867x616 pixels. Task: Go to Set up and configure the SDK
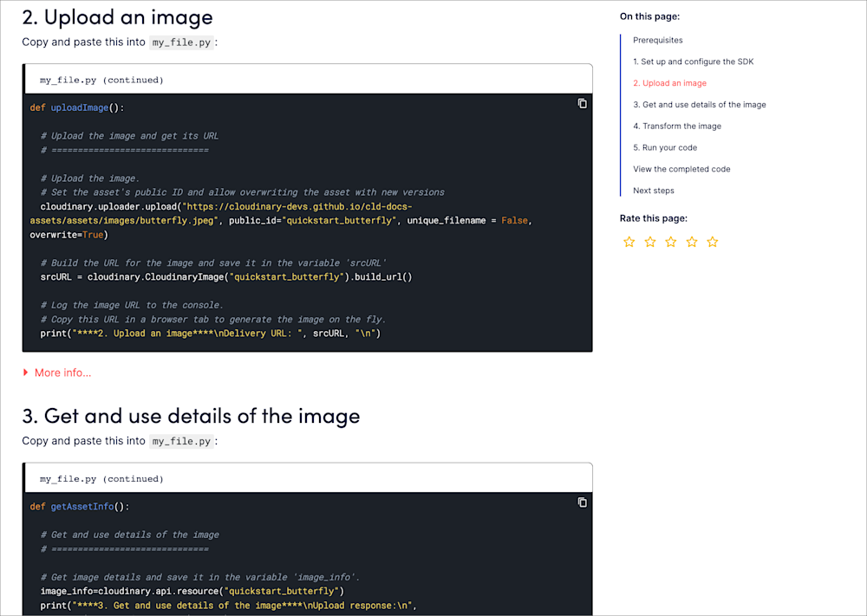click(x=694, y=62)
